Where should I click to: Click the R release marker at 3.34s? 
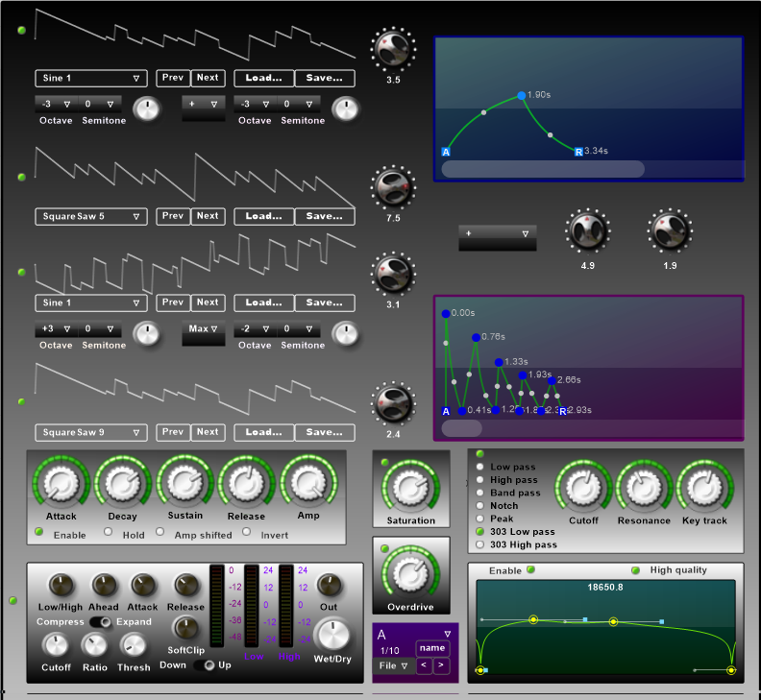[x=578, y=153]
